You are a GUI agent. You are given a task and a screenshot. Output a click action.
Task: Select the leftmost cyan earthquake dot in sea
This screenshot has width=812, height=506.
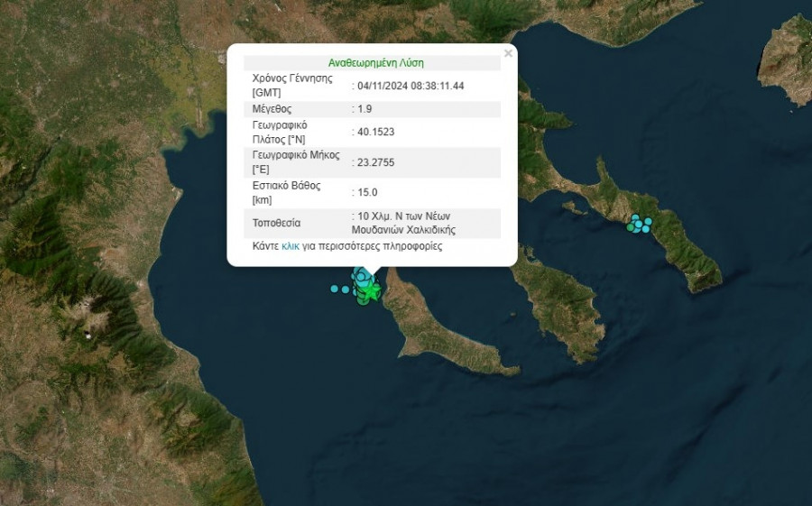pos(335,289)
